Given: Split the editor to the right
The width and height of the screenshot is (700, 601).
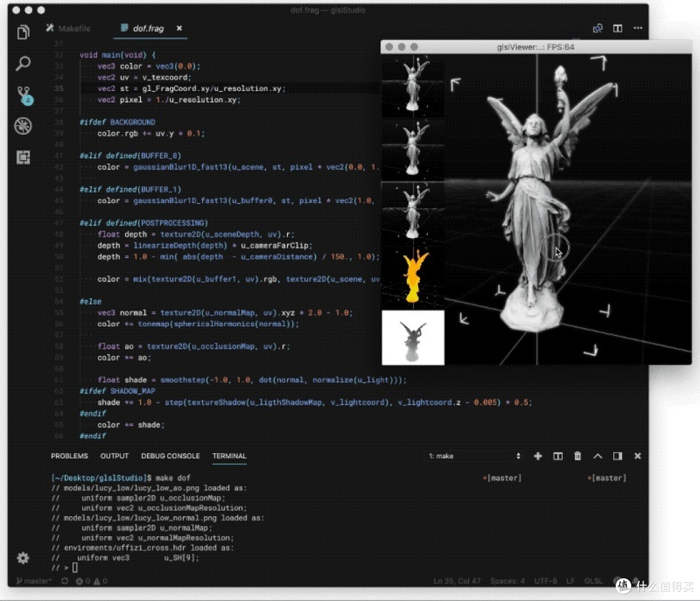Looking at the screenshot, I should 618,29.
